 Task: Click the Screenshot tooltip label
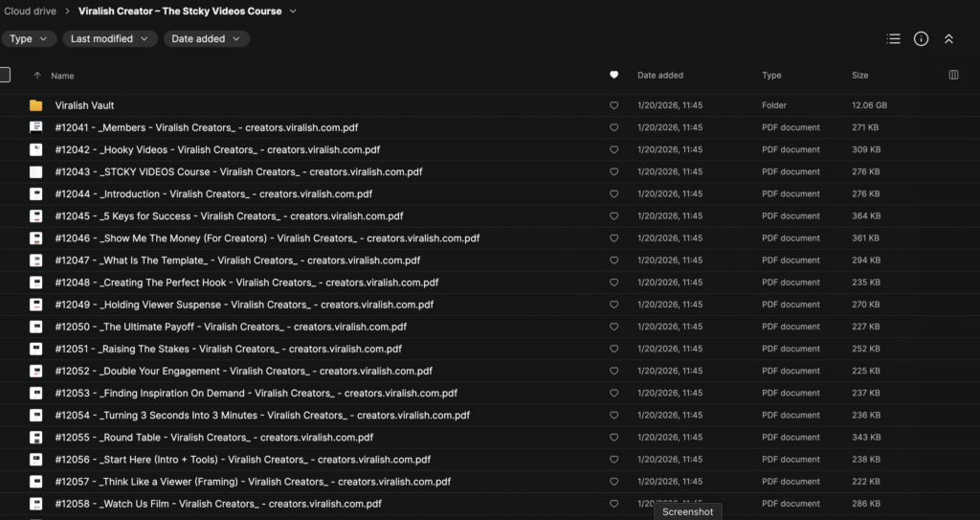(x=687, y=512)
